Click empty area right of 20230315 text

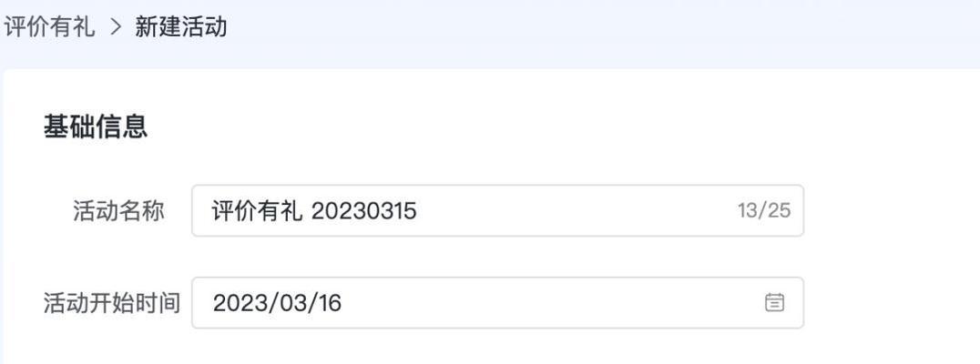pyautogui.click(x=575, y=211)
